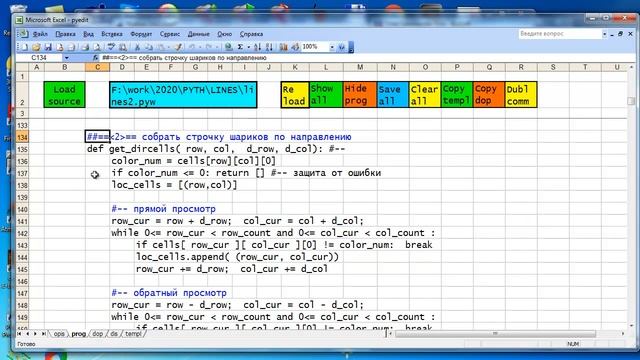Click the green Copy templ button
Viewport: 640px width, 360px height.
tap(457, 95)
